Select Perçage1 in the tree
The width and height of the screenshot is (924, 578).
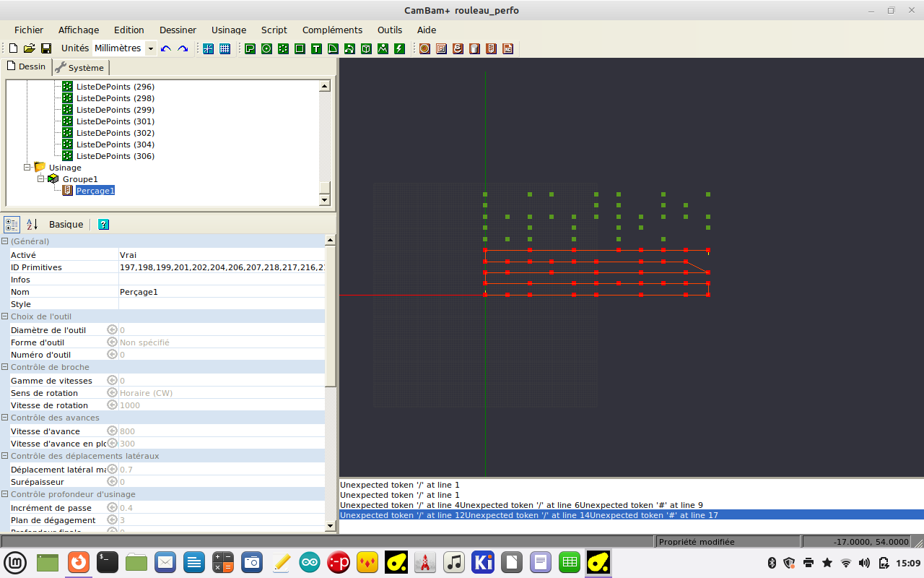click(x=95, y=191)
